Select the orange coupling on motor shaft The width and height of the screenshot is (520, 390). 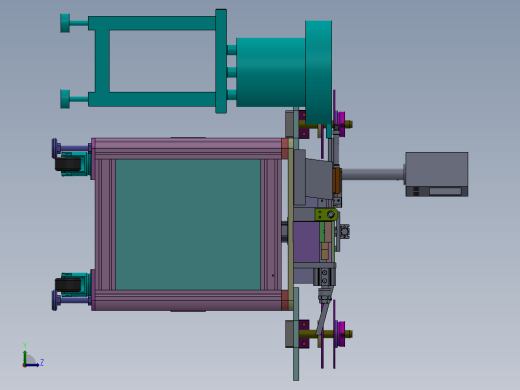click(336, 181)
